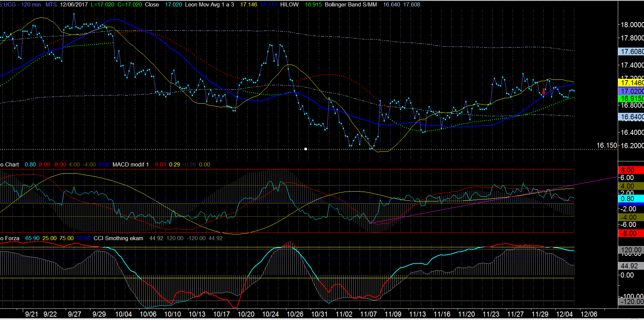The image size is (644, 320).
Task: Click the 10/04 date on time axis
Action: click(x=123, y=314)
